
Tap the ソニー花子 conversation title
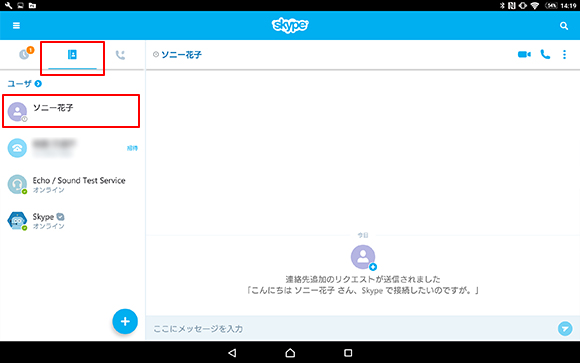coord(181,55)
